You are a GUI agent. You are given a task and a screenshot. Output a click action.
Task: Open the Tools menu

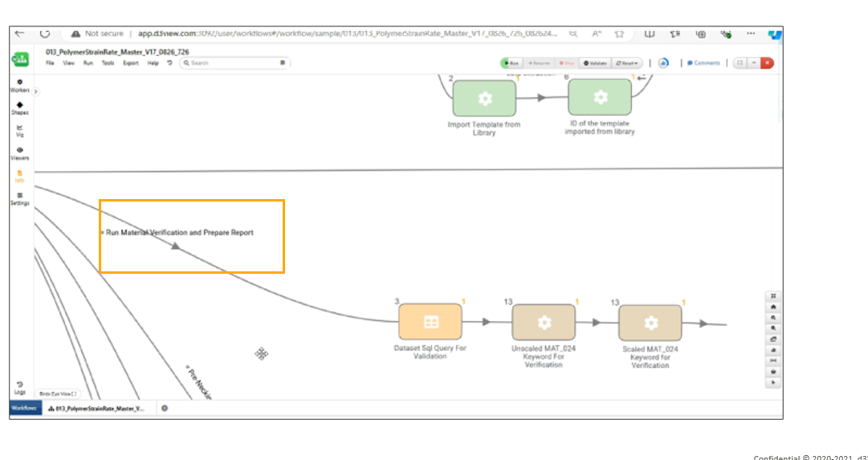(x=108, y=63)
